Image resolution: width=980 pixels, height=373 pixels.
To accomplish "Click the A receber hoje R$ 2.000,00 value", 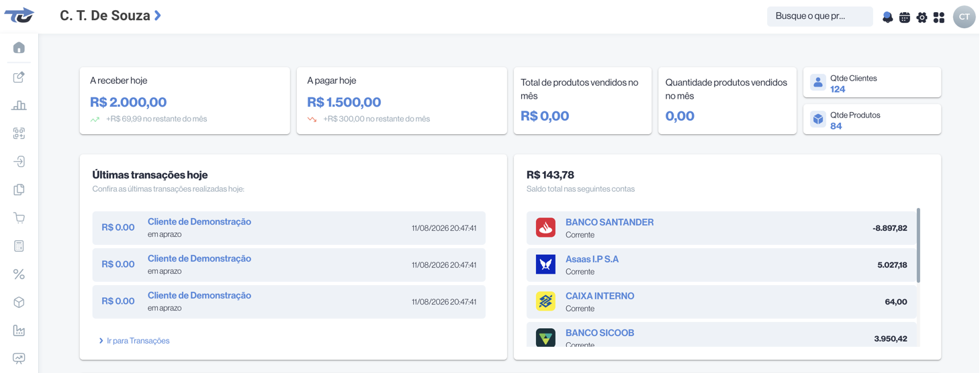I will coord(128,102).
